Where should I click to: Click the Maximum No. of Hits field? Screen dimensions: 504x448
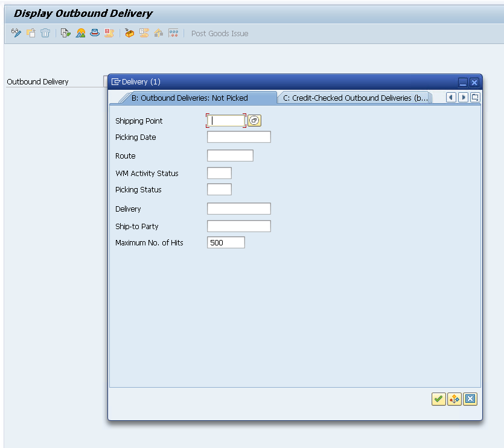pyautogui.click(x=226, y=242)
